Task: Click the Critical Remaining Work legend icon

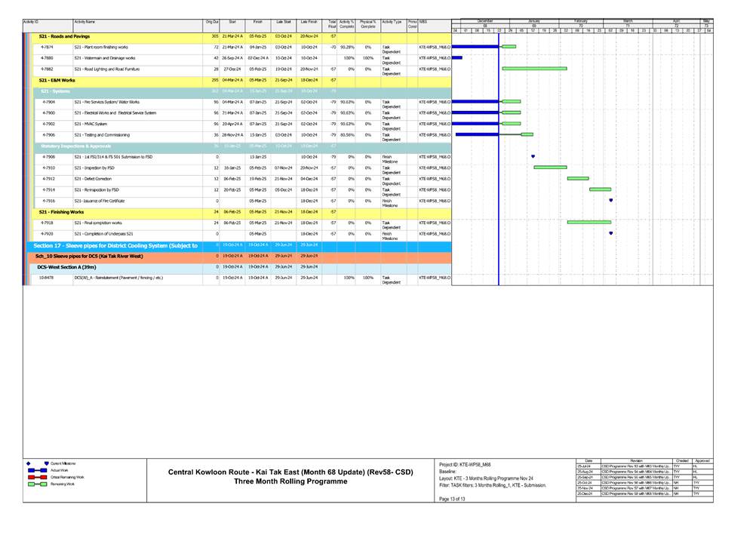Action: pyautogui.click(x=38, y=478)
